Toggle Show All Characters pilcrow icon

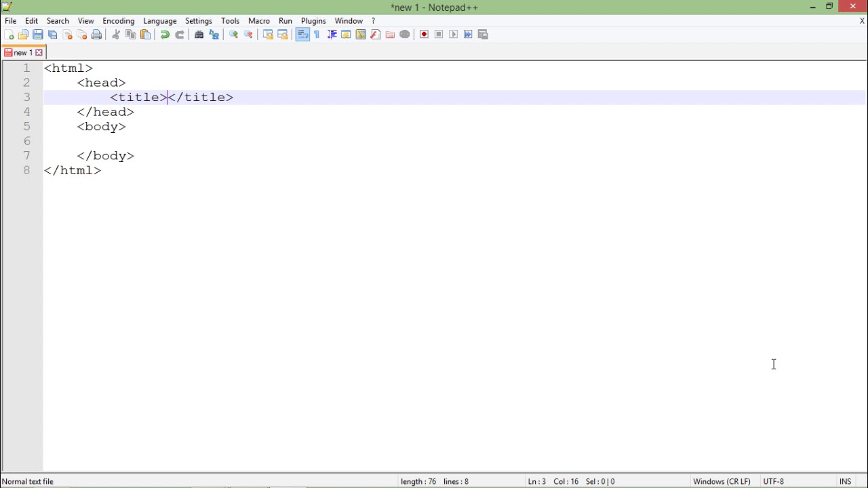coord(317,35)
